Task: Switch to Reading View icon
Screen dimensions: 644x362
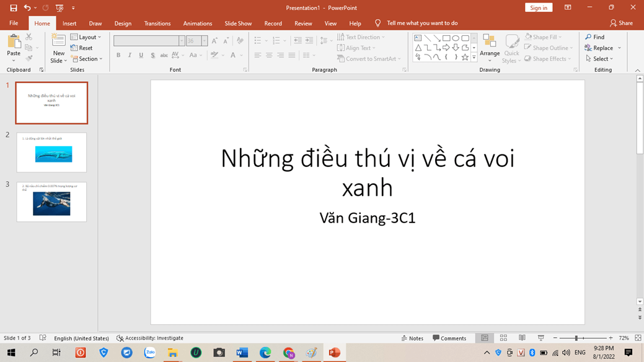Action: pos(522,338)
